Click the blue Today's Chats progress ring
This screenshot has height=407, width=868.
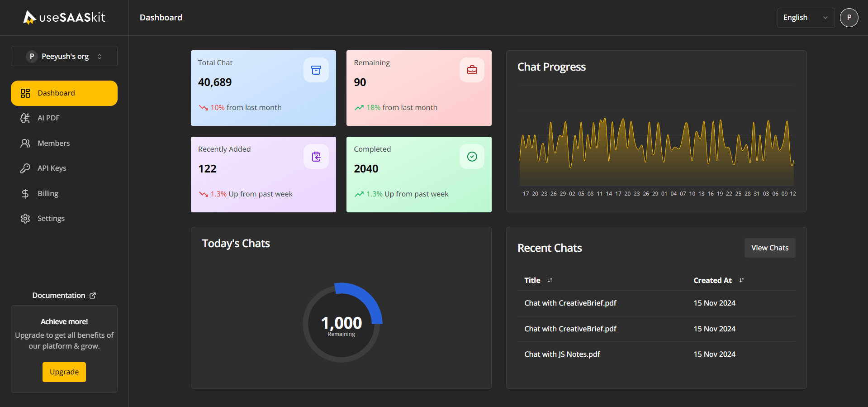[367, 300]
